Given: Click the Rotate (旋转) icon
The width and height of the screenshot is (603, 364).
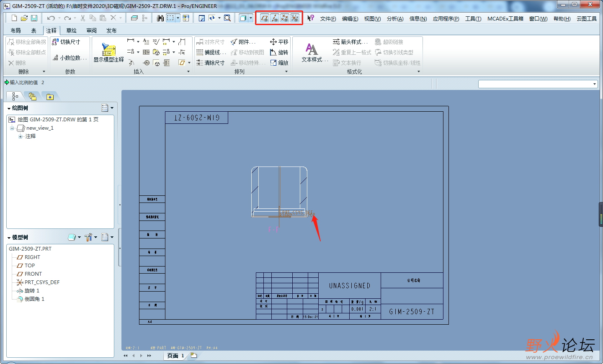Looking at the screenshot, I should 273,52.
